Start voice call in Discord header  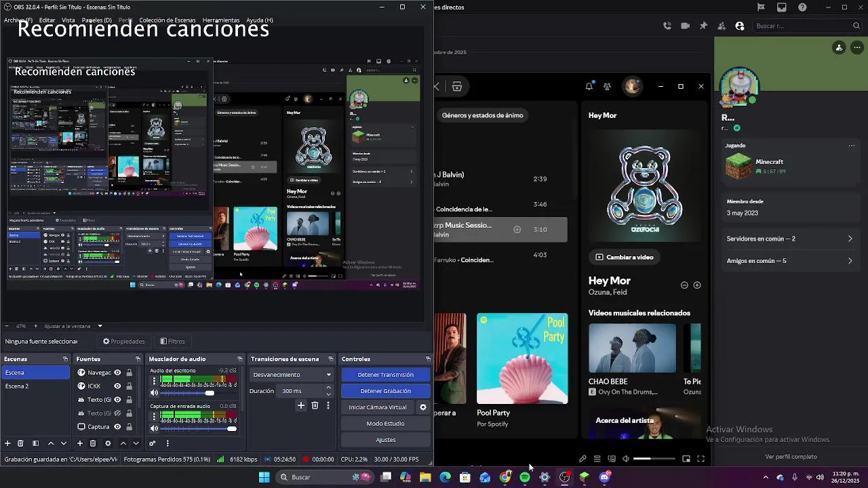[667, 26]
